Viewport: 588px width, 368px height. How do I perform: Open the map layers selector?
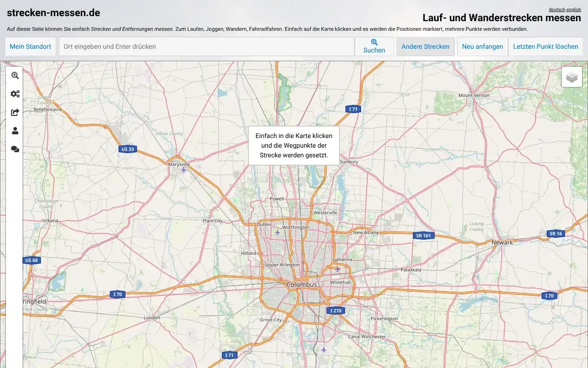point(571,77)
